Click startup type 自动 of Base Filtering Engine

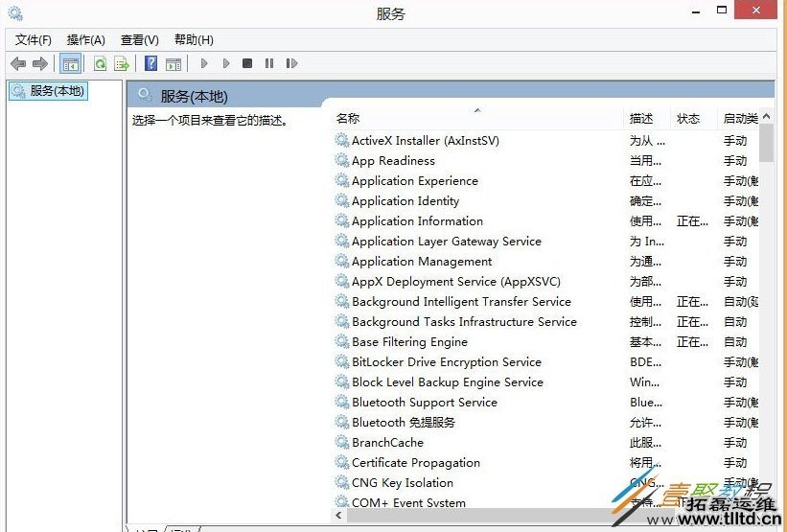(x=735, y=342)
